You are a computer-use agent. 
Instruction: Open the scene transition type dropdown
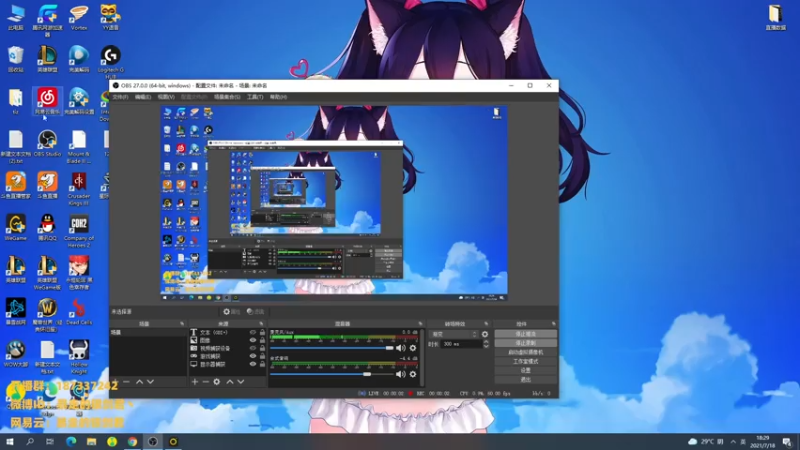[x=454, y=334]
